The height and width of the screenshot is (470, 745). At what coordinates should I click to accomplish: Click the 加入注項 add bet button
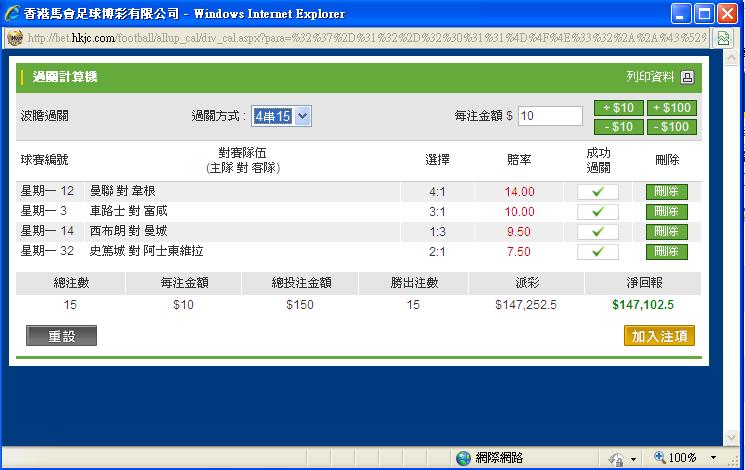tap(659, 336)
